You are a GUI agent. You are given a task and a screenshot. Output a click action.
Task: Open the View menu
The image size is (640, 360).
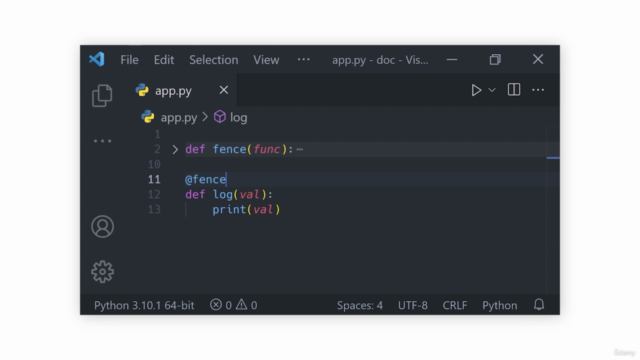tap(266, 60)
